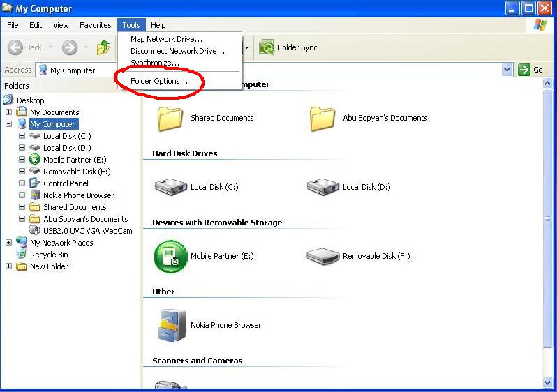
Task: Close the open Tools menu
Action: 131,25
